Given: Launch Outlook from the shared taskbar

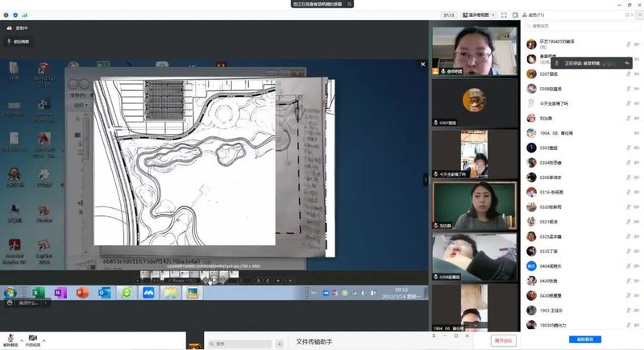Looking at the screenshot, I should click(104, 294).
